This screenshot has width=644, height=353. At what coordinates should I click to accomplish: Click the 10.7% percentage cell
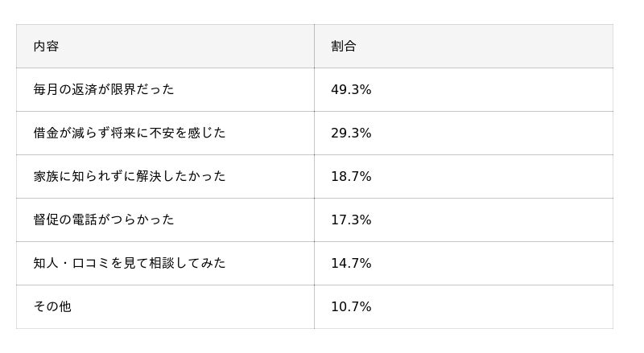[x=351, y=307]
